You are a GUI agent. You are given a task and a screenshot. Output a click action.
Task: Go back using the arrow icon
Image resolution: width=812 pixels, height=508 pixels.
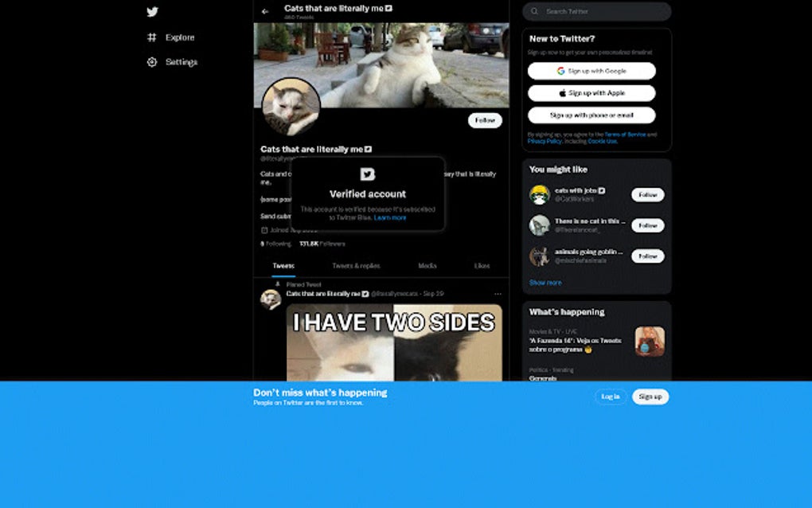pos(265,11)
